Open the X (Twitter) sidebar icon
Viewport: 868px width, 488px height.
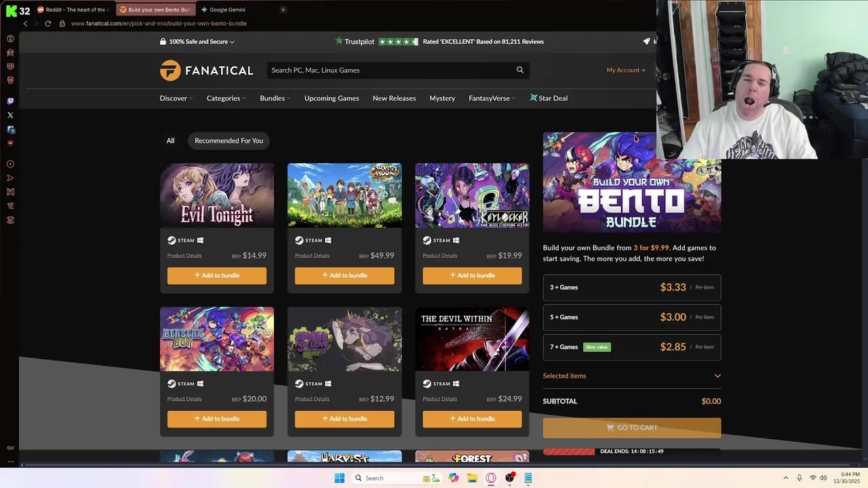pyautogui.click(x=10, y=115)
